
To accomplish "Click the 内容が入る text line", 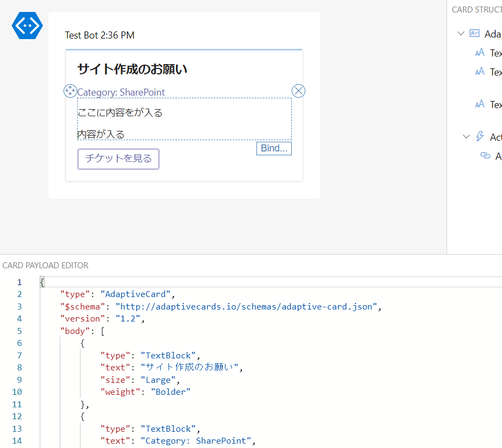I will [101, 135].
